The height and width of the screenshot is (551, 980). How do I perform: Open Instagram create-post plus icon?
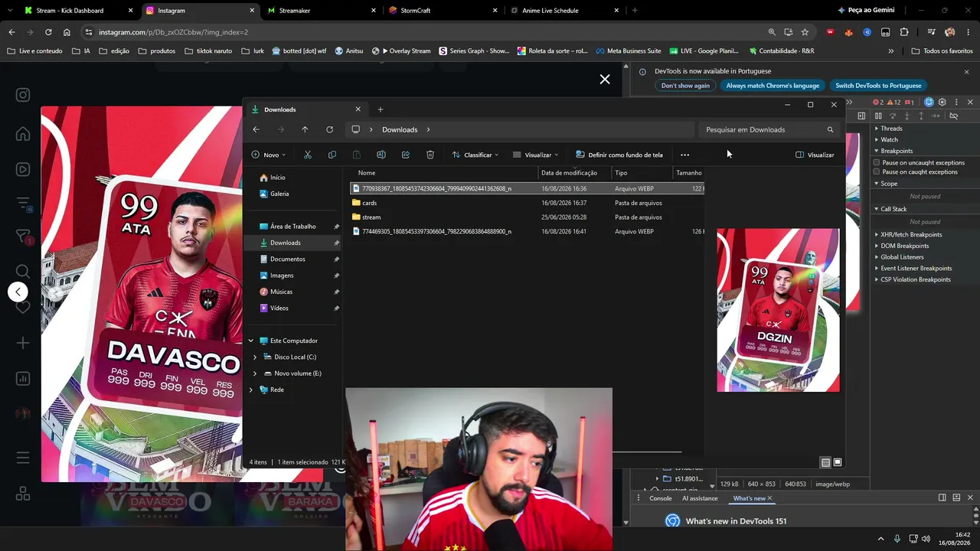[x=23, y=343]
